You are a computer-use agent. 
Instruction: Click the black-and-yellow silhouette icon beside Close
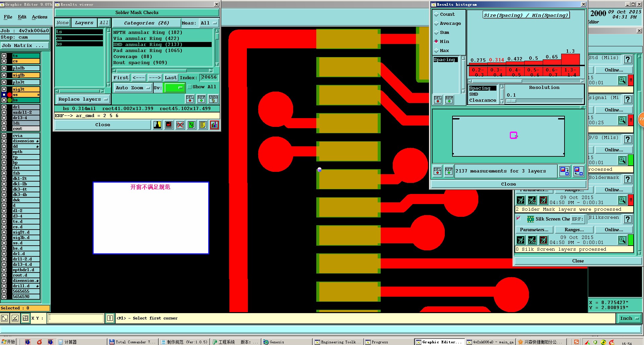click(x=157, y=125)
